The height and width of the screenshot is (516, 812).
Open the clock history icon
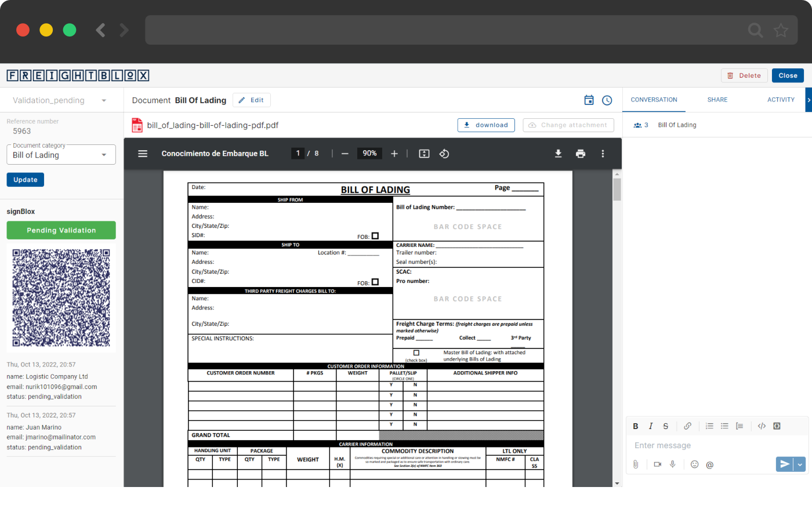[x=607, y=100]
